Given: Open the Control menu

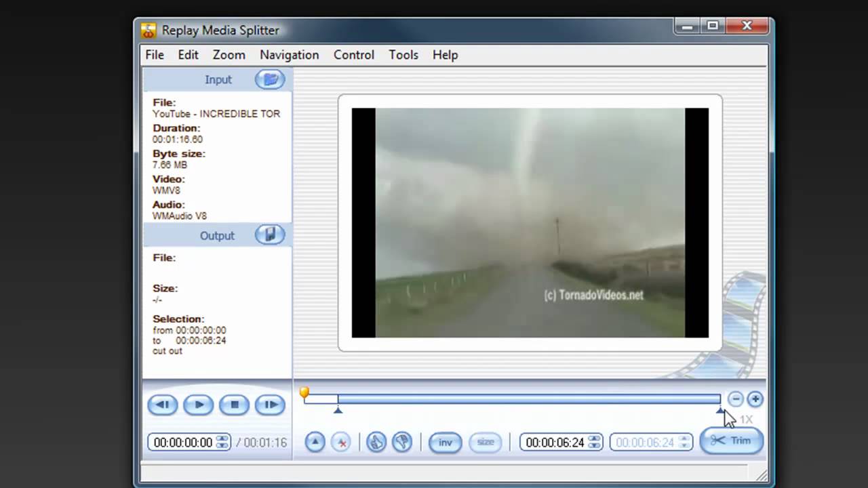Looking at the screenshot, I should pos(354,55).
